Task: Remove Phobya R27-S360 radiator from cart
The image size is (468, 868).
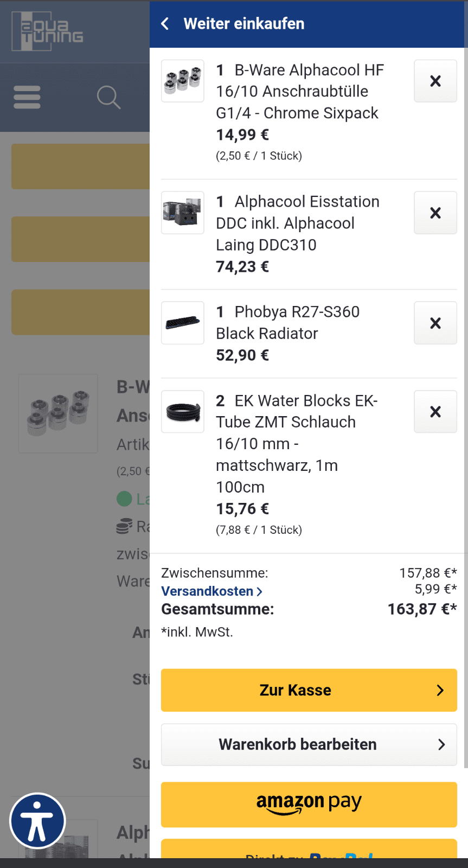Action: tap(435, 323)
